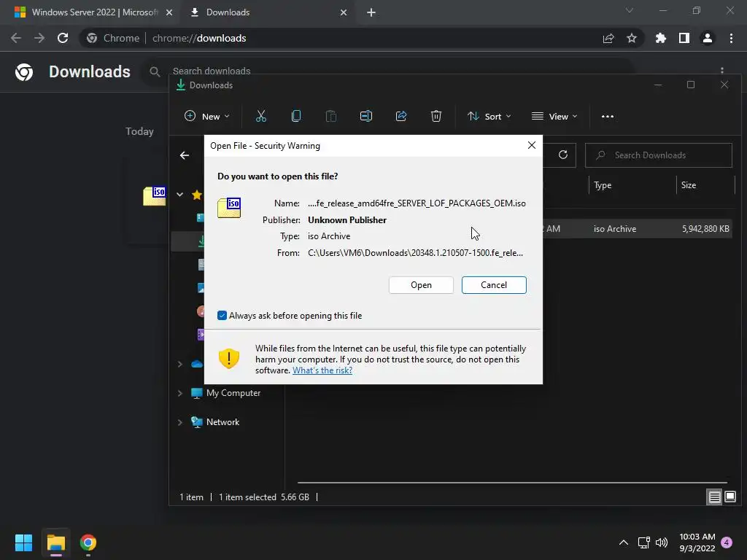The height and width of the screenshot is (560, 747).
Task: Uncheck Always ask before opening this file
Action: tap(222, 315)
